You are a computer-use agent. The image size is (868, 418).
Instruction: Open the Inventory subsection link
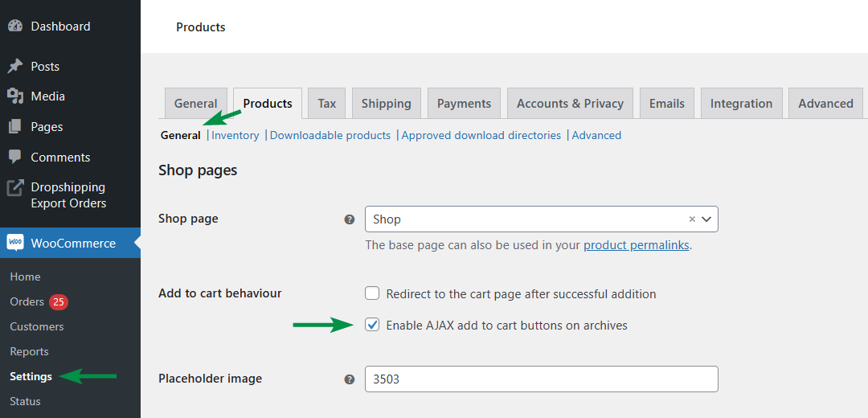click(235, 135)
